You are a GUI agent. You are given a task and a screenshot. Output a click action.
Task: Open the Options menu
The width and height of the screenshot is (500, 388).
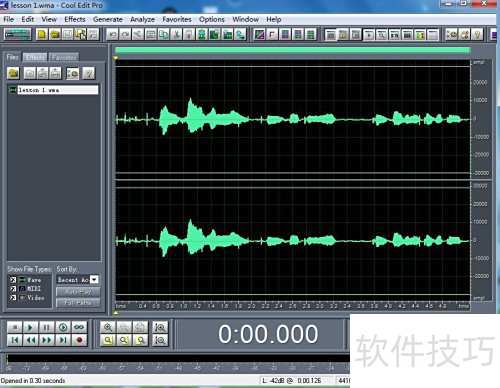coord(212,19)
